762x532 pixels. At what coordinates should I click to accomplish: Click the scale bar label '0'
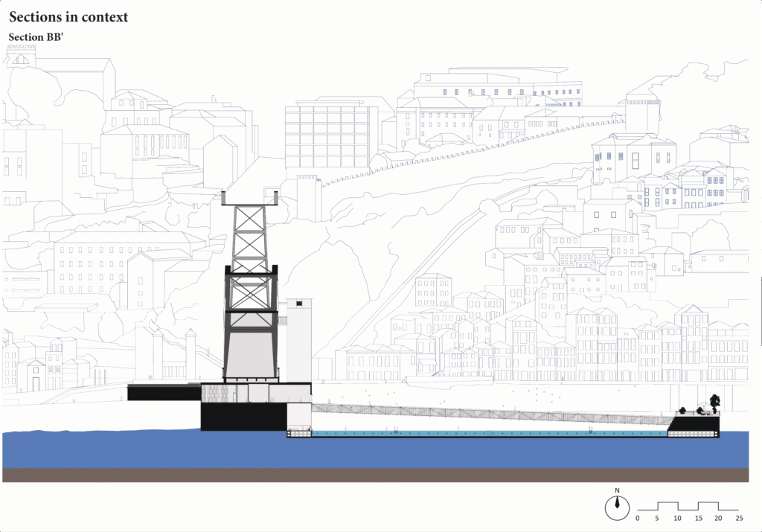(638, 519)
